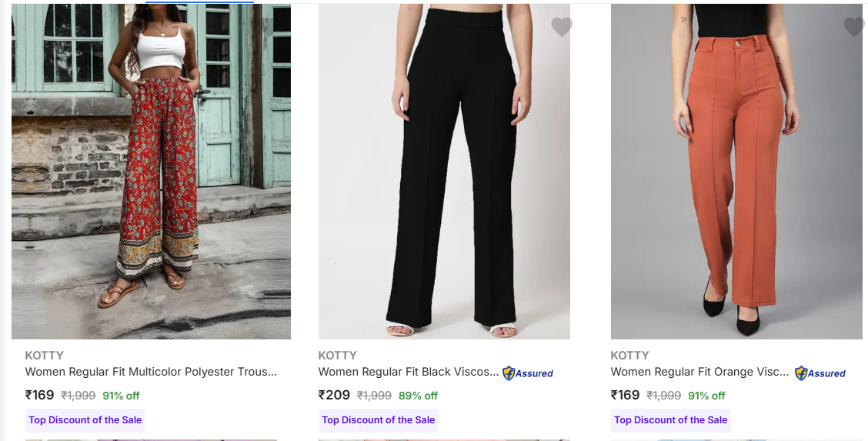Image resolution: width=868 pixels, height=441 pixels.
Task: Click KOTTY brand above orange trousers
Action: (630, 356)
